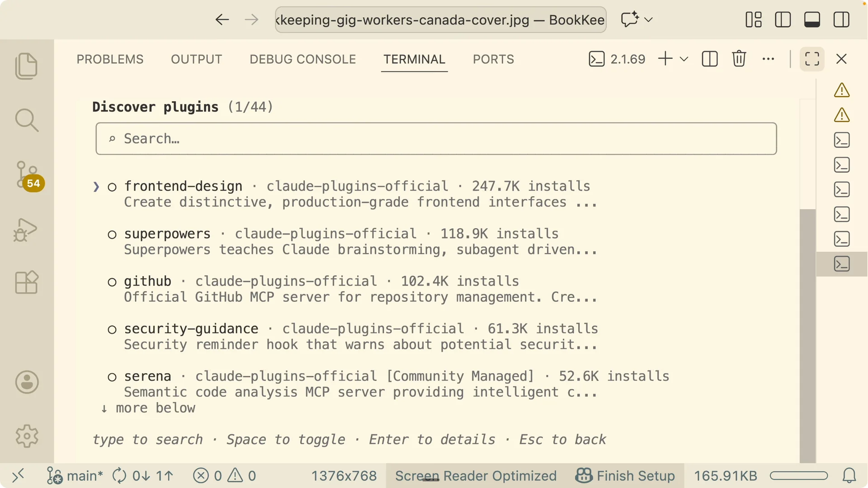Screen dimensions: 868x488
Task: Toggle the Primary Side Bar
Action: pyautogui.click(x=783, y=19)
